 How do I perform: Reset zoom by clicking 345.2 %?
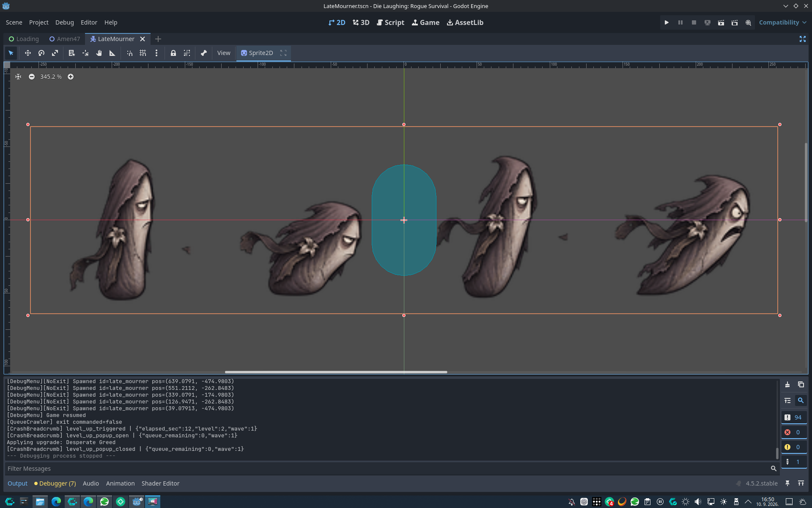[51, 77]
